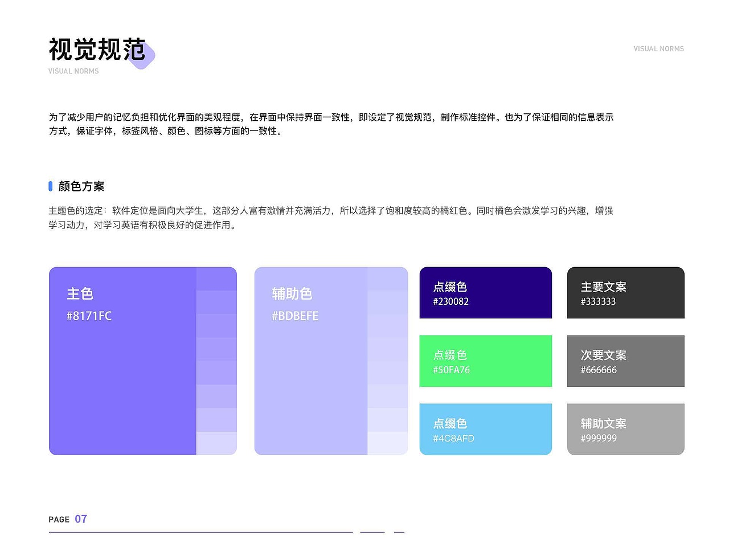The width and height of the screenshot is (729, 560).
Task: Click the blue bullet marker before 颜色方案
Action: tap(50, 186)
